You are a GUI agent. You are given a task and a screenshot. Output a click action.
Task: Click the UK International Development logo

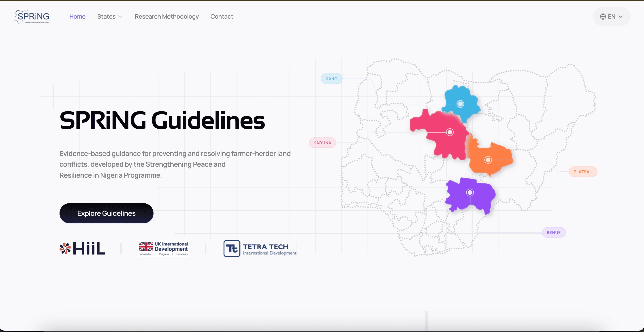click(x=163, y=249)
